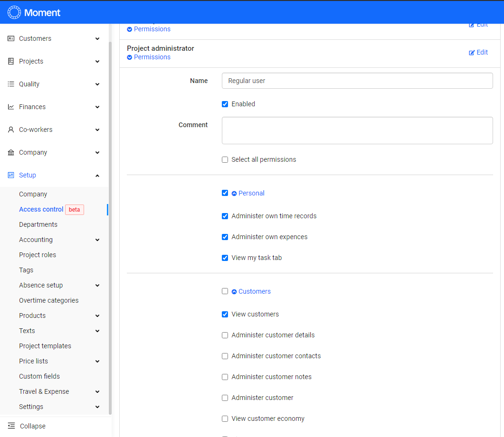
Task: Uncheck View customers permission
Action: pyautogui.click(x=225, y=314)
